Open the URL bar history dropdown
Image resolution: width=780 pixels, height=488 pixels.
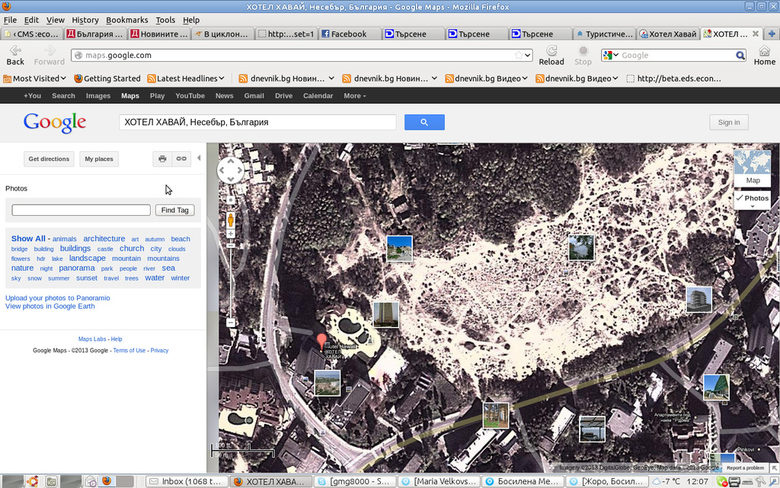[527, 55]
